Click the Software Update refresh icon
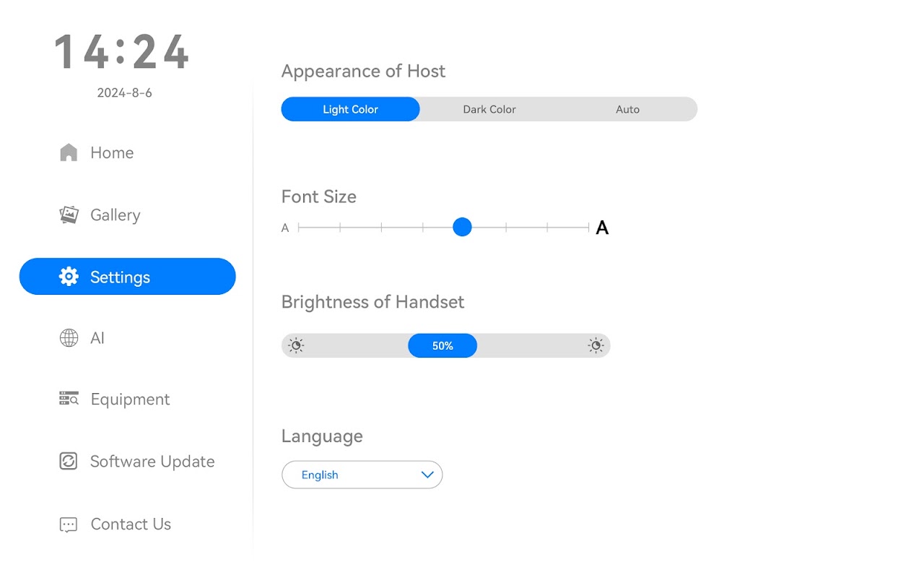 pyautogui.click(x=69, y=461)
